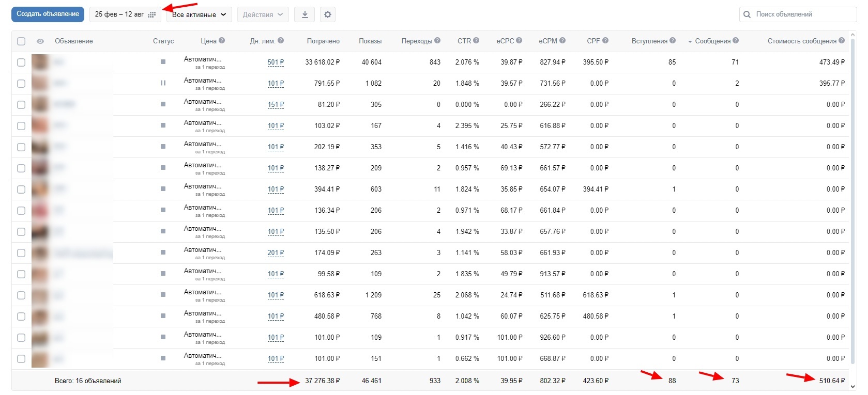Check the row with 136.34 ₽ spent
This screenshot has width=868, height=395.
click(x=21, y=211)
